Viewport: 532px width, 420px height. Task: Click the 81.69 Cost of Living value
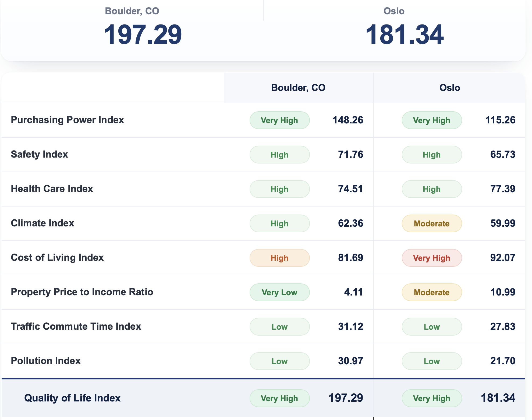351,258
